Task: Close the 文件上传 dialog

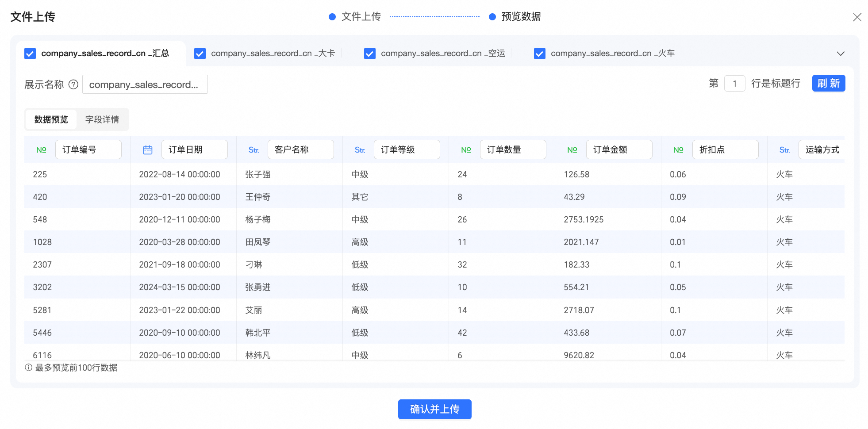Action: [857, 17]
